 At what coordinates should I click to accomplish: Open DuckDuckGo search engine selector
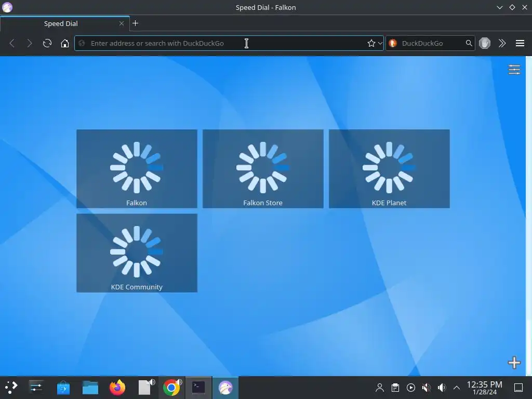pyautogui.click(x=393, y=43)
